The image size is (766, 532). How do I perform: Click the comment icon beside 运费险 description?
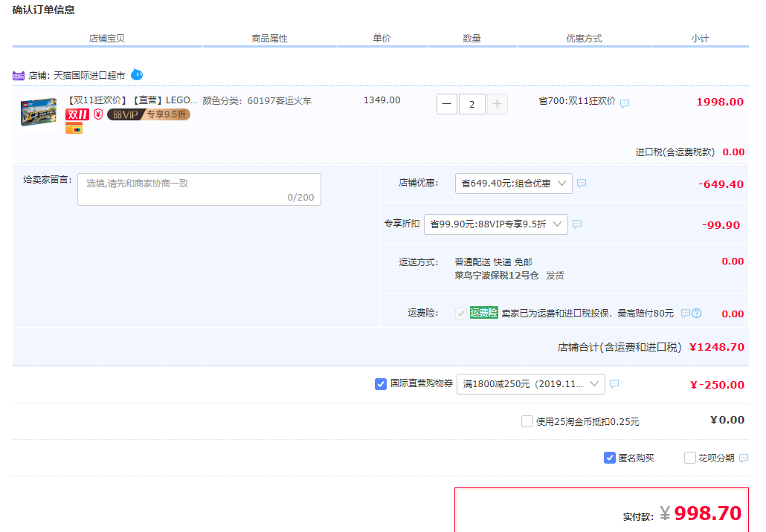686,314
